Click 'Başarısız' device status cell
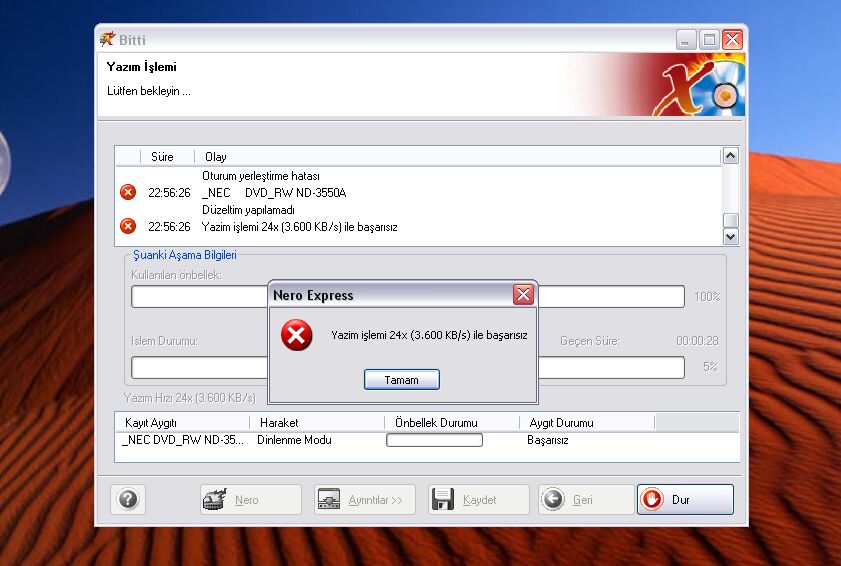841x566 pixels. (x=548, y=440)
